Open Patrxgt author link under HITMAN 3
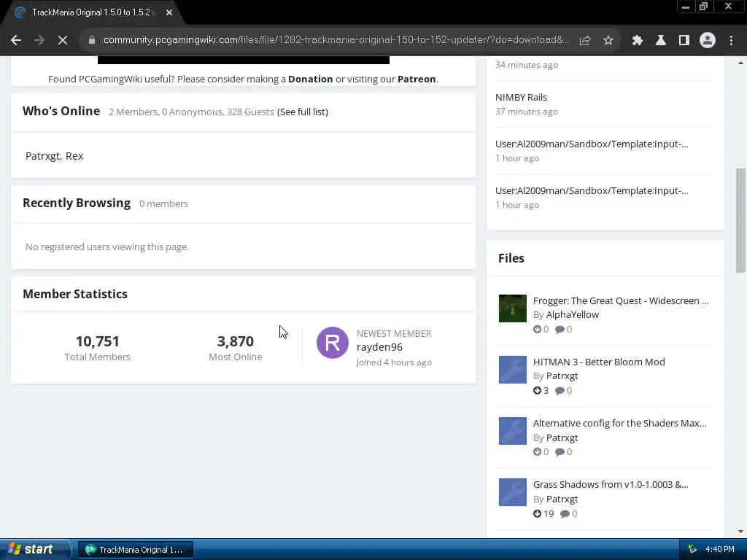Image resolution: width=747 pixels, height=560 pixels. click(x=562, y=376)
